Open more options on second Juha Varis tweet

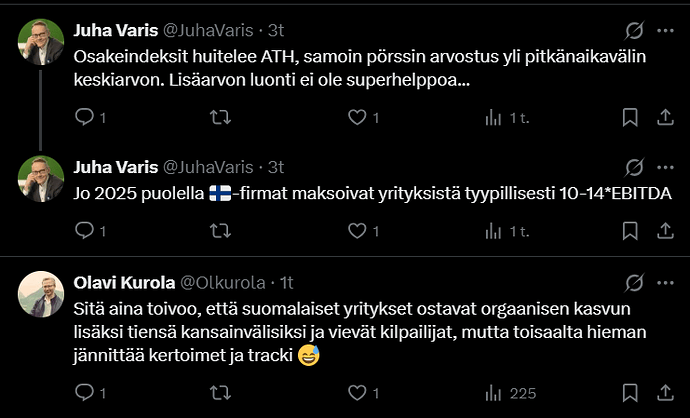point(665,167)
